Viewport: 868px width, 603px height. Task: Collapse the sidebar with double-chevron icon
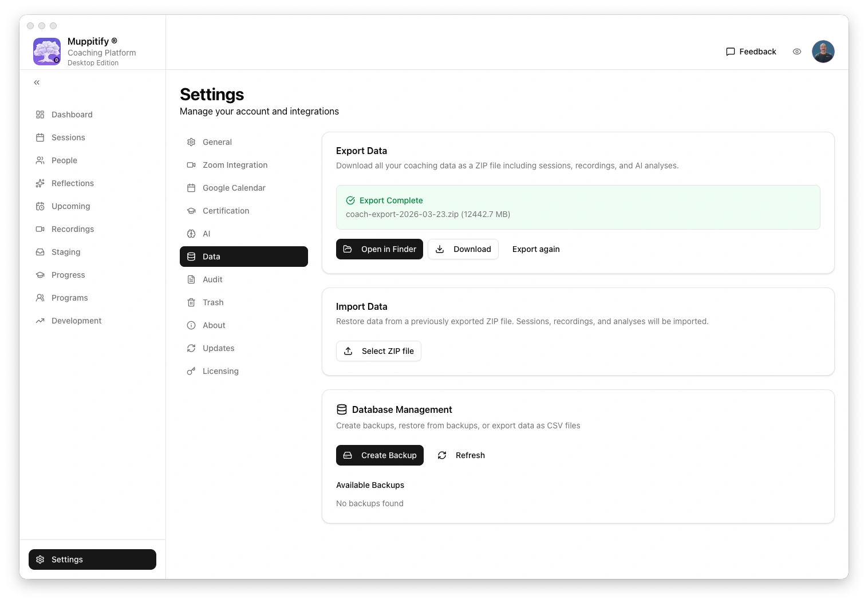coord(37,82)
